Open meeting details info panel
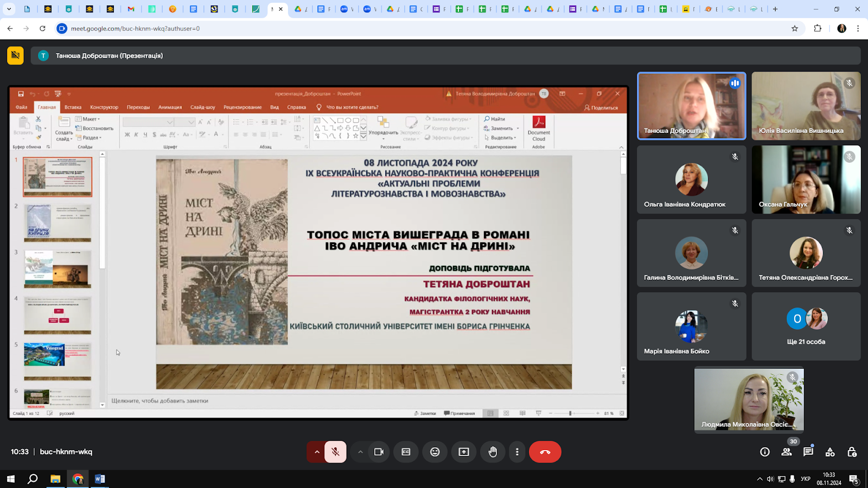 coord(765,452)
